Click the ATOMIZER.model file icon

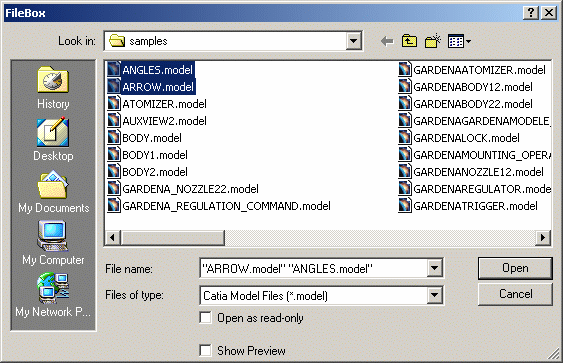point(113,103)
